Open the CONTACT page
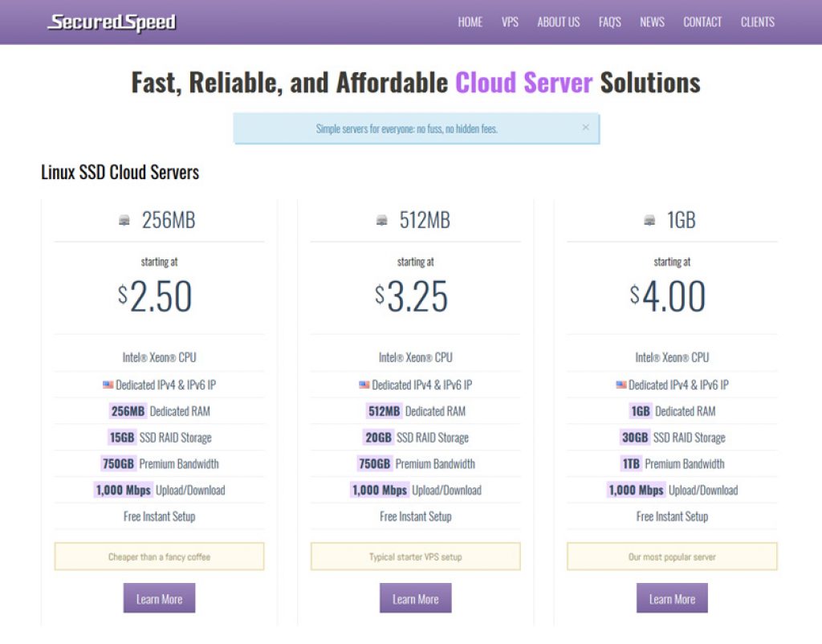822x644 pixels. click(x=702, y=22)
